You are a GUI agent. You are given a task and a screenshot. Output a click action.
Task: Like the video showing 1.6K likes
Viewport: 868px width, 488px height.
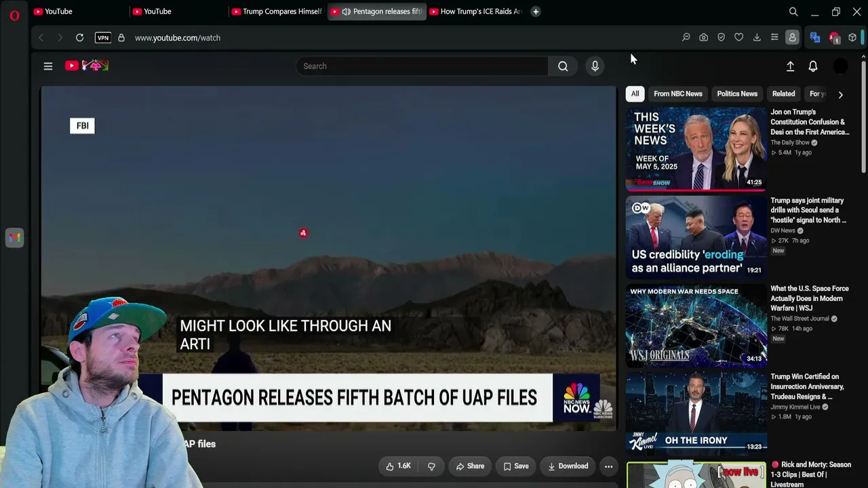(x=399, y=466)
